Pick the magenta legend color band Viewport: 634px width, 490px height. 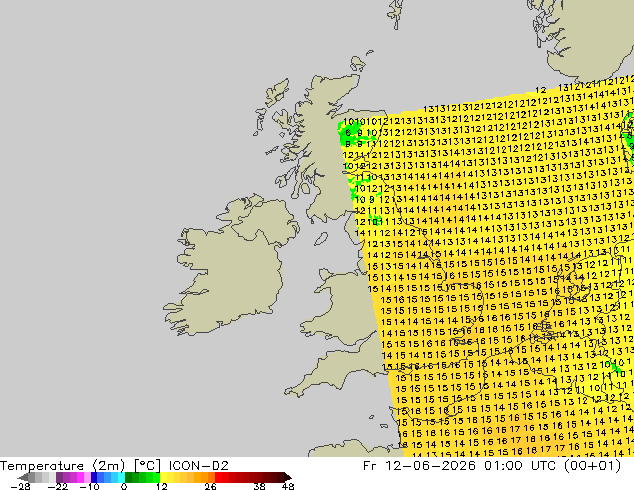click(80, 477)
